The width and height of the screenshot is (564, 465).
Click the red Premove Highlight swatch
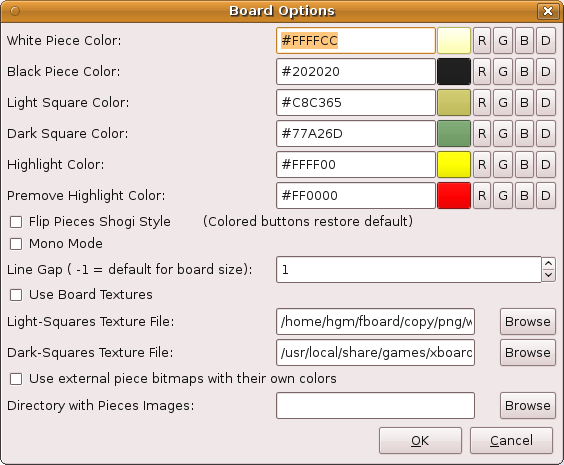point(454,195)
